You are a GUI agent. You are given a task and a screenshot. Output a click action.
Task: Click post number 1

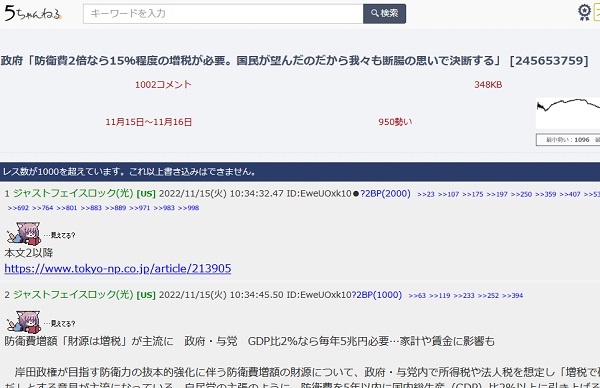(7, 194)
